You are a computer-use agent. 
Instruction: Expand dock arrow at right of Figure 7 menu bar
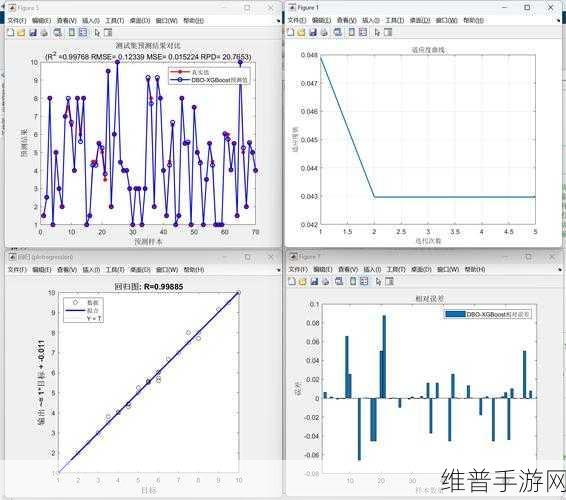560,270
